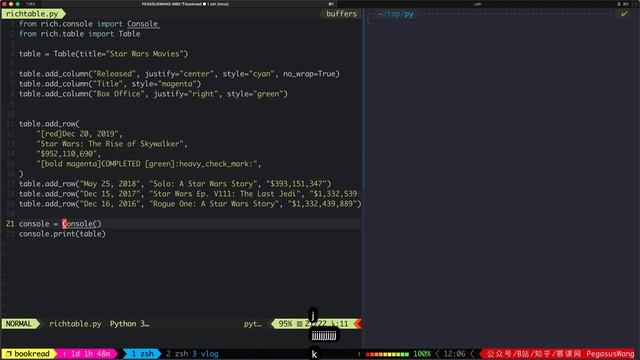
Task: Click the bookread tmux session name
Action: [32, 354]
